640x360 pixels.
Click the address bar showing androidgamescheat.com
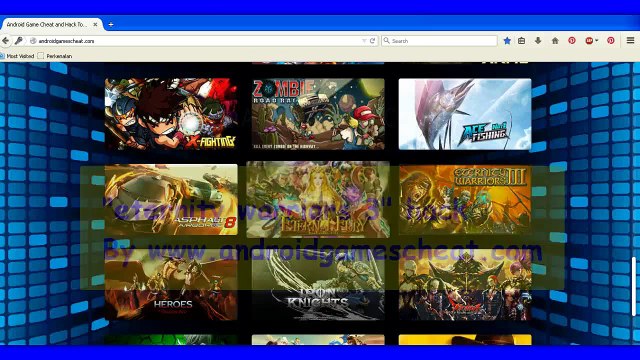(200, 41)
